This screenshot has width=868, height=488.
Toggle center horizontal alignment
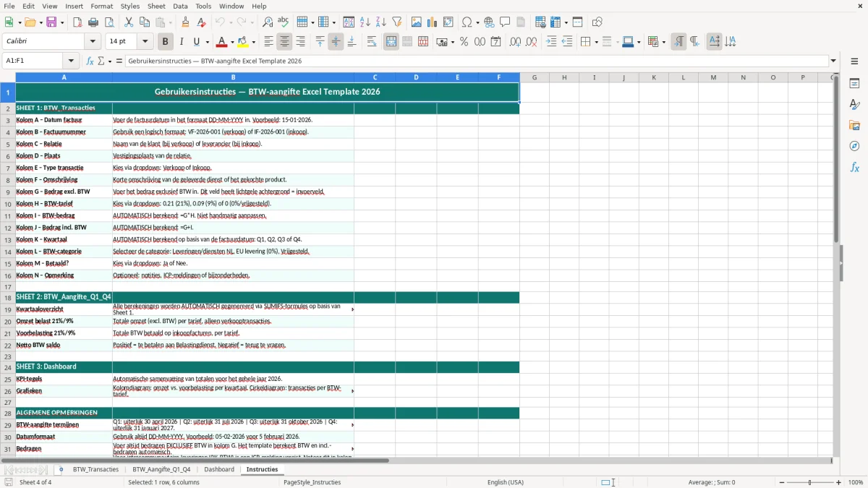(x=284, y=42)
